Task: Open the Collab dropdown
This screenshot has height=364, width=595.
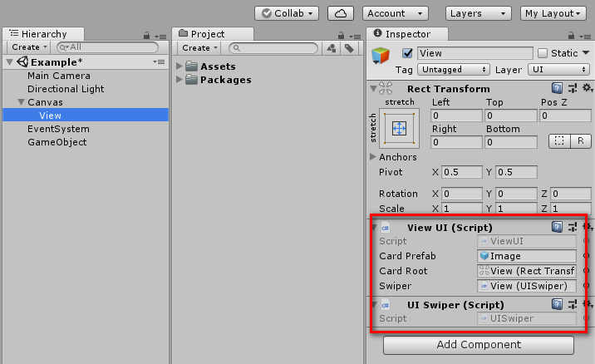Action: tap(287, 13)
